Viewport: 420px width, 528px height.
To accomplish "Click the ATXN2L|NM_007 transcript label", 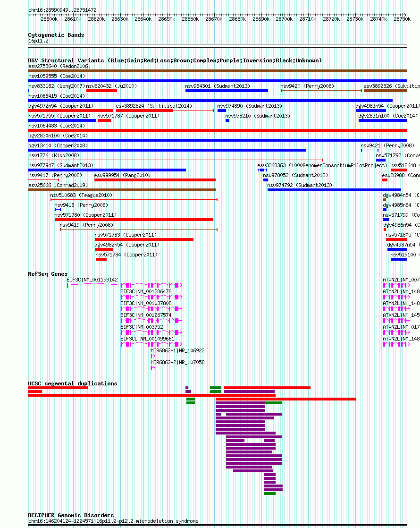I will 401,280.
